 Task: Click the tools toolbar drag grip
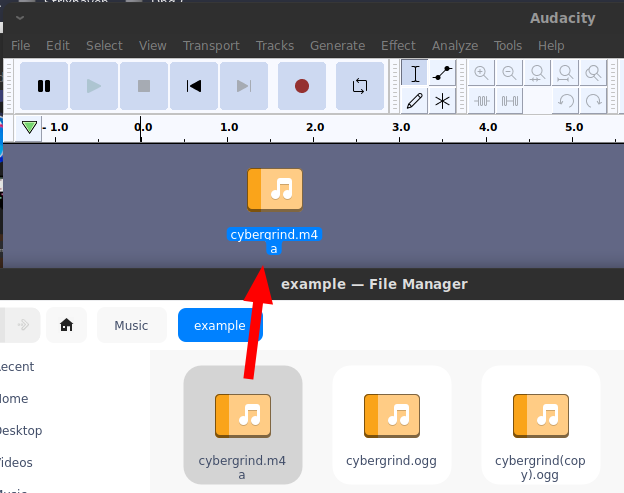coord(395,86)
